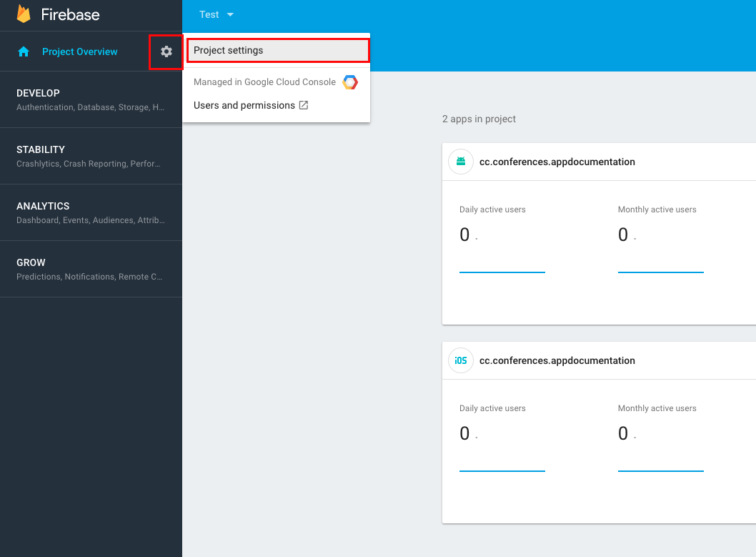Screen dimensions: 756x557
Task: Click Monthly active users in iOS card
Action: (x=657, y=408)
